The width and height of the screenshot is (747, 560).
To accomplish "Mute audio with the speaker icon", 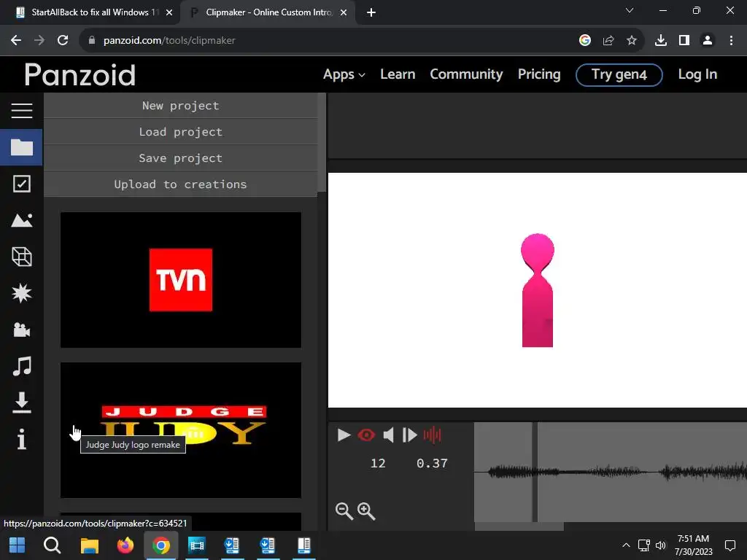I will (388, 435).
